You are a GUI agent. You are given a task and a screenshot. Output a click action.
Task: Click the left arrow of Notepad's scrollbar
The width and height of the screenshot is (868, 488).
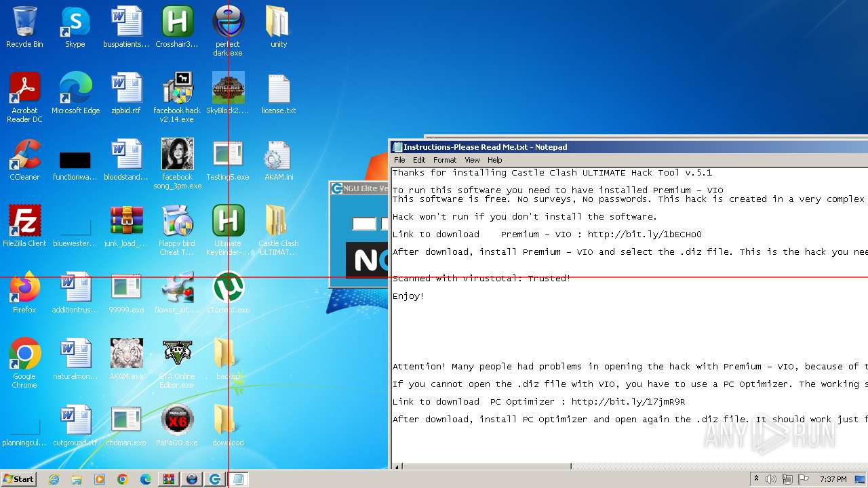pyautogui.click(x=397, y=466)
